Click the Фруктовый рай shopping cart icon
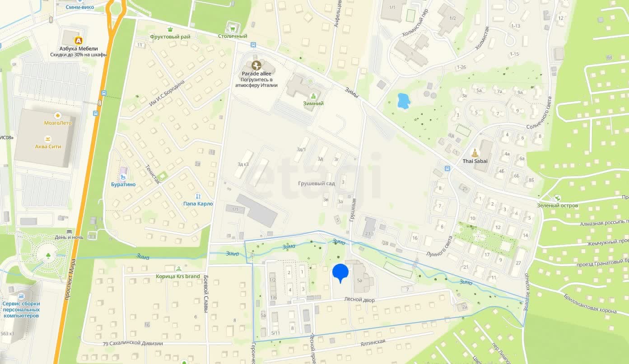This screenshot has height=364, width=629. click(170, 29)
